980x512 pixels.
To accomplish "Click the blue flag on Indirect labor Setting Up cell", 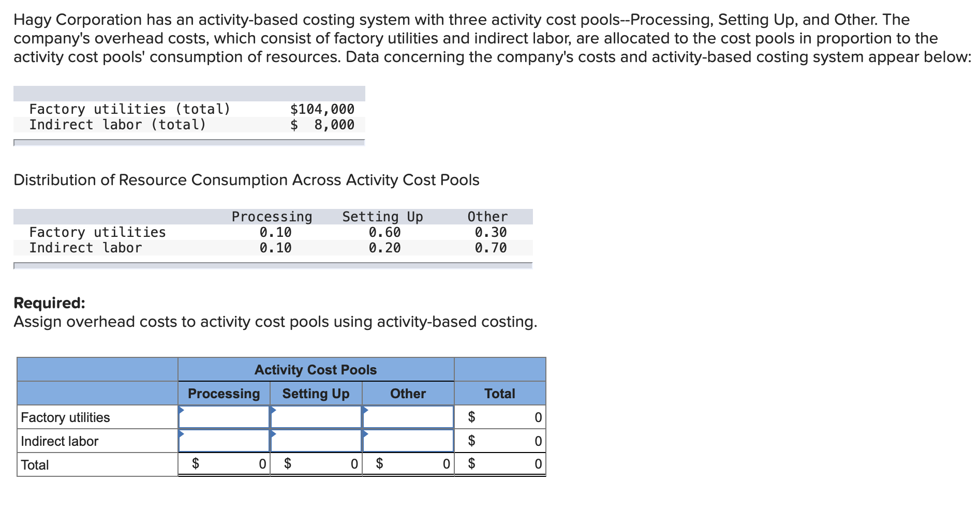I will [272, 434].
